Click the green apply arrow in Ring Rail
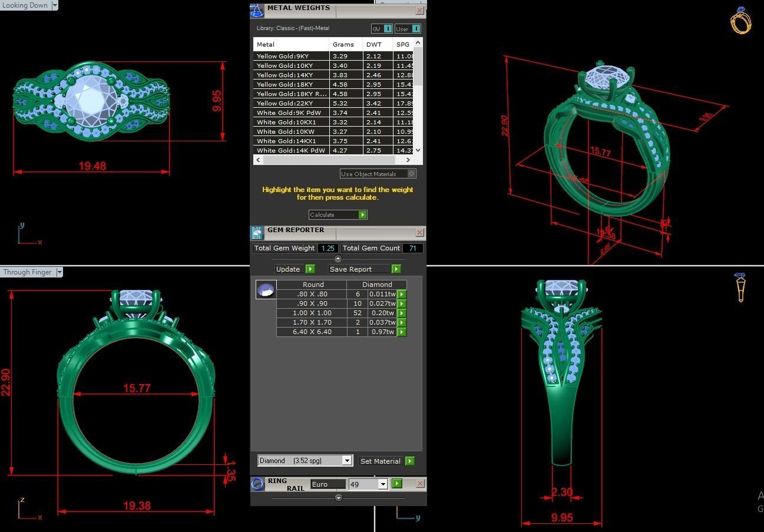 396,484
